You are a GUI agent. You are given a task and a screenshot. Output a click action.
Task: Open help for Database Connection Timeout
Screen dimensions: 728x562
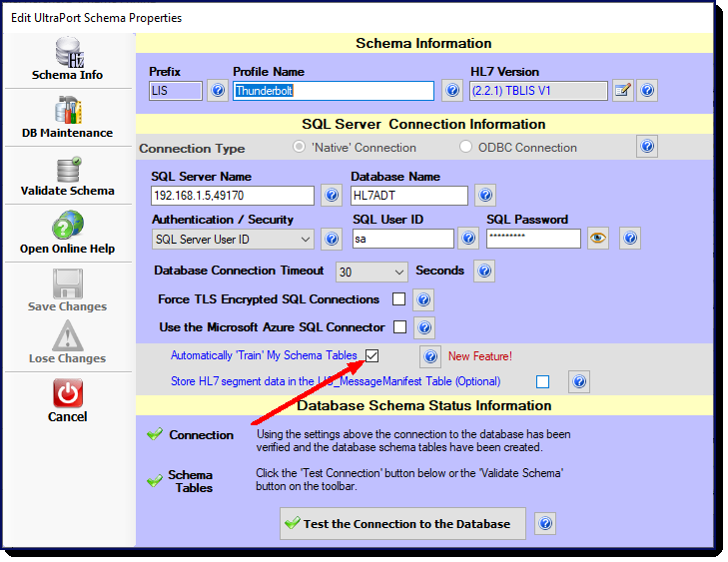484,272
